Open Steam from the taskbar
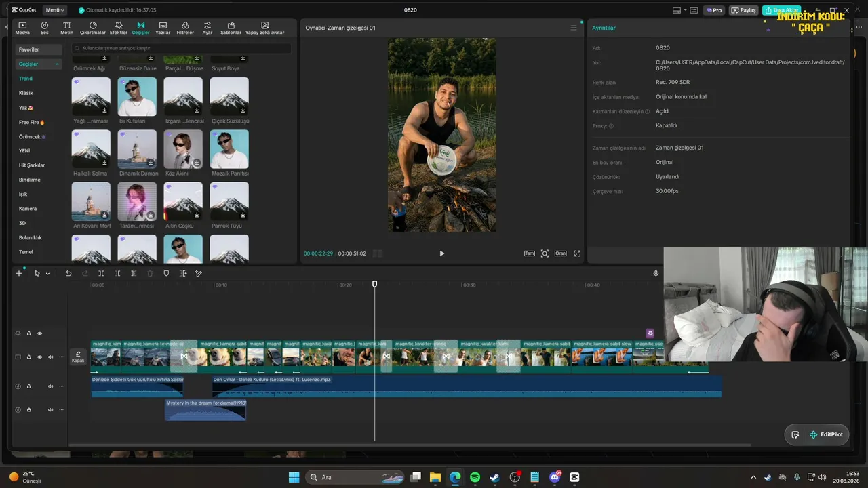868x488 pixels. [495, 477]
